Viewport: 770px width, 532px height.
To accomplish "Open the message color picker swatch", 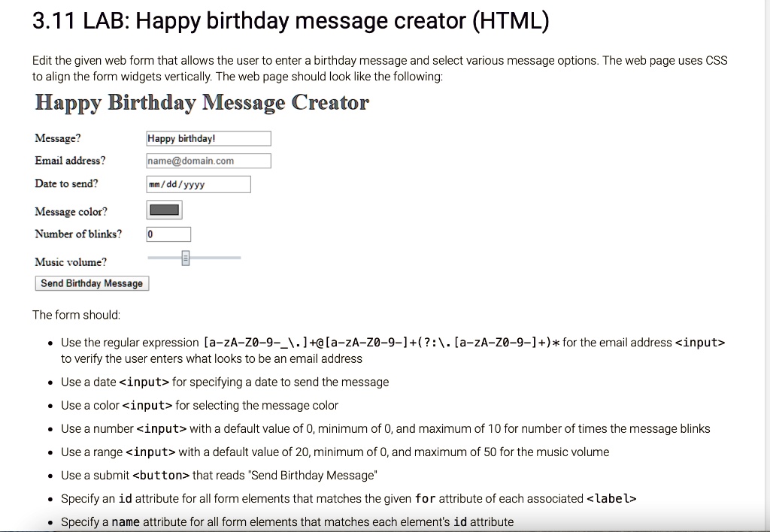I will pos(163,209).
